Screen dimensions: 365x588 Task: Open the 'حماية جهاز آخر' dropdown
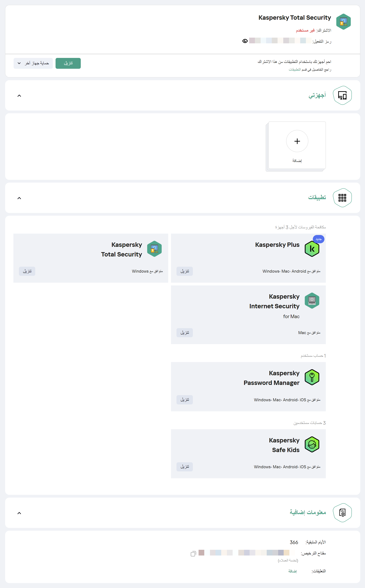(33, 63)
